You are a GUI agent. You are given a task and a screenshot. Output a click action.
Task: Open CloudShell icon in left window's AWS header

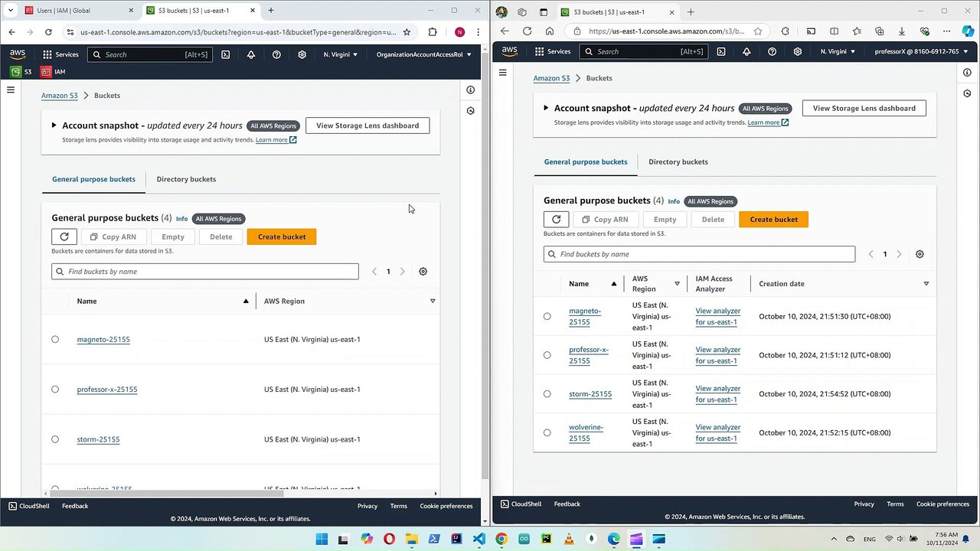tap(225, 55)
